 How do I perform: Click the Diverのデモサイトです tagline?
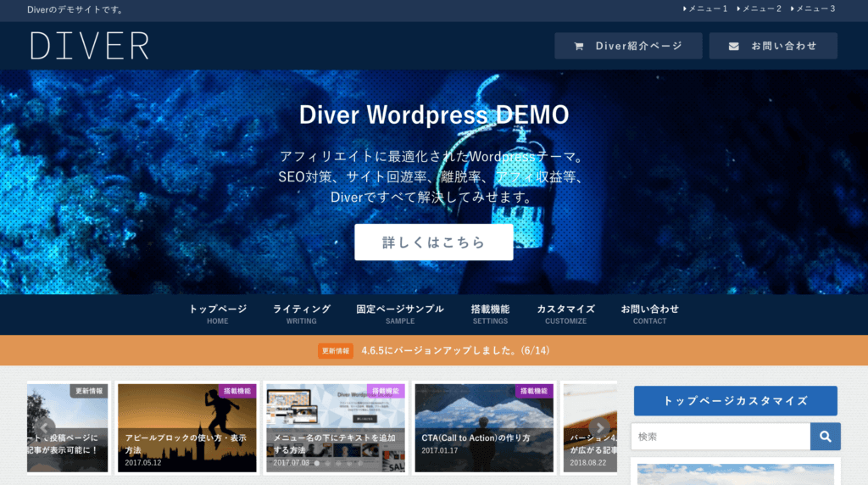75,9
